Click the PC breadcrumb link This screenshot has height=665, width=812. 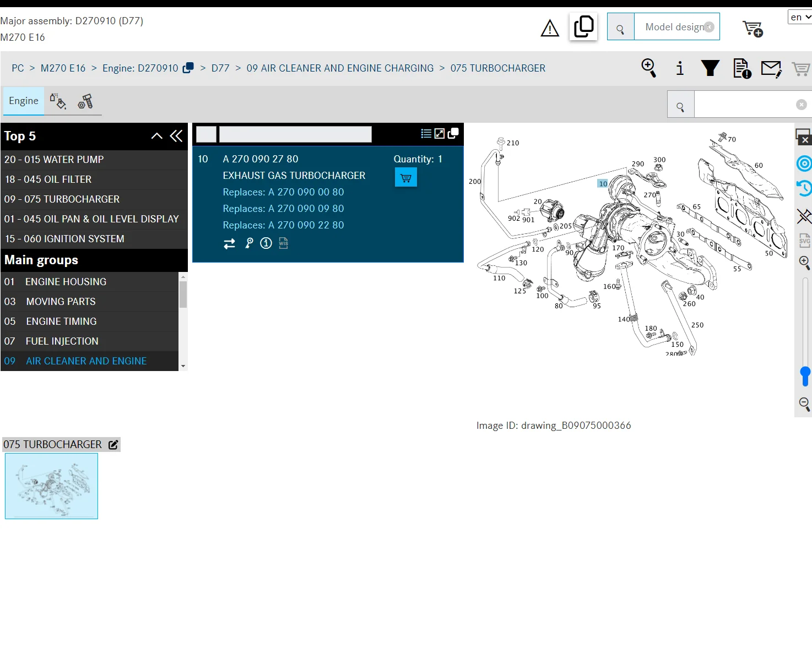coord(18,68)
